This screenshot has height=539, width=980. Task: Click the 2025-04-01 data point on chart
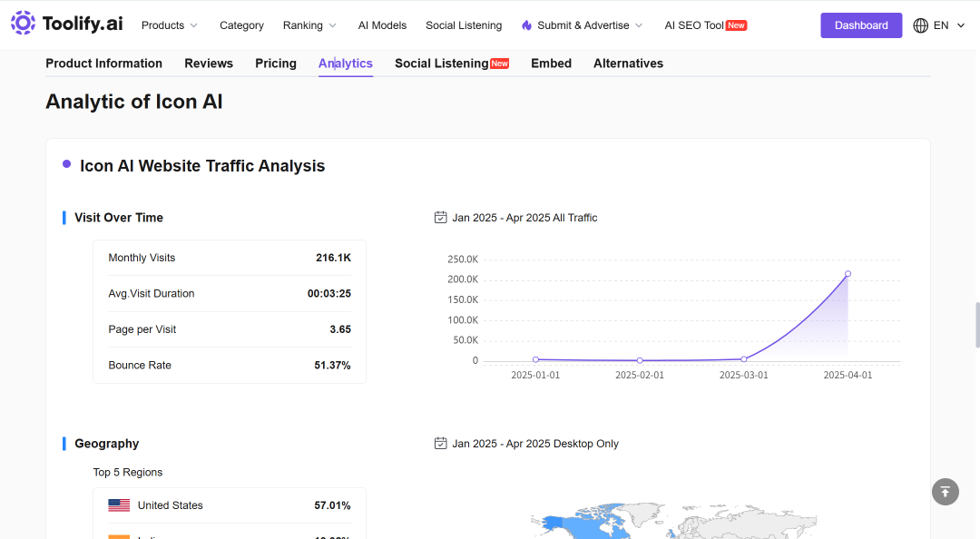tap(848, 274)
